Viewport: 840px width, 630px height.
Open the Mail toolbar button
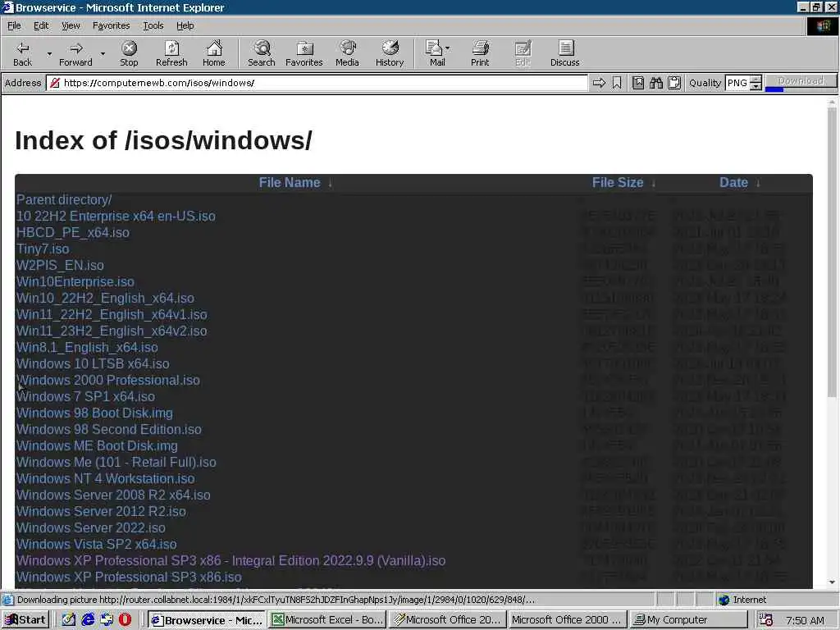click(434, 53)
